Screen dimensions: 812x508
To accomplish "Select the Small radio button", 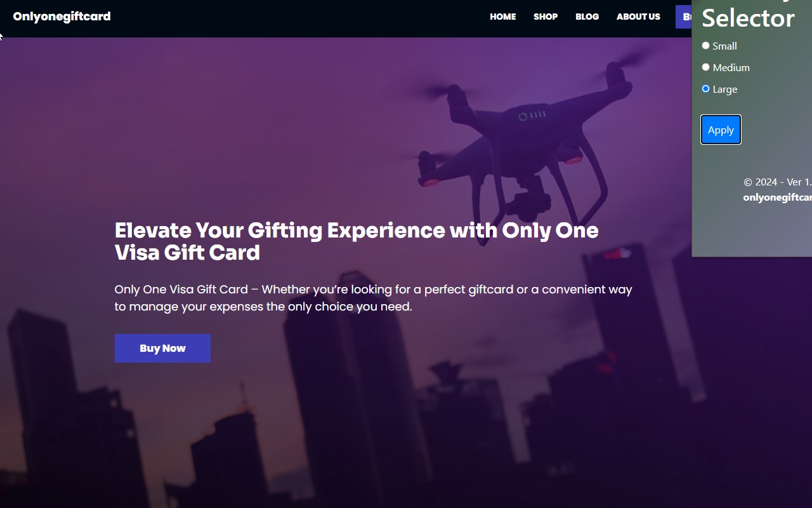I will [705, 46].
